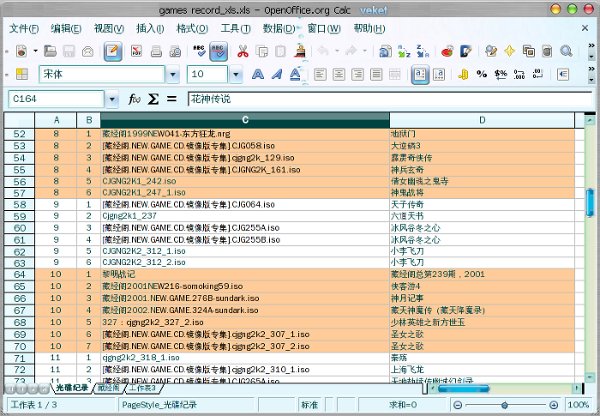
Task: Click the Redo arrow icon
Action: tap(351, 51)
